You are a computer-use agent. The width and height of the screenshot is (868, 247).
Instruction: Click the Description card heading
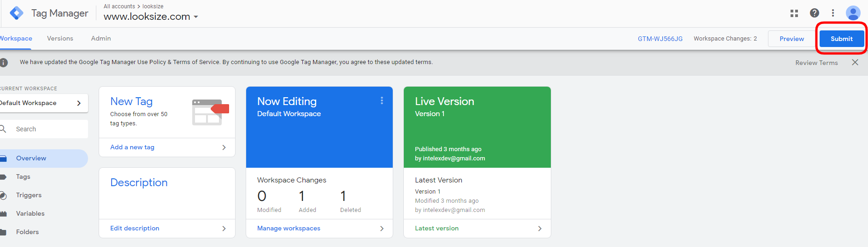(139, 182)
